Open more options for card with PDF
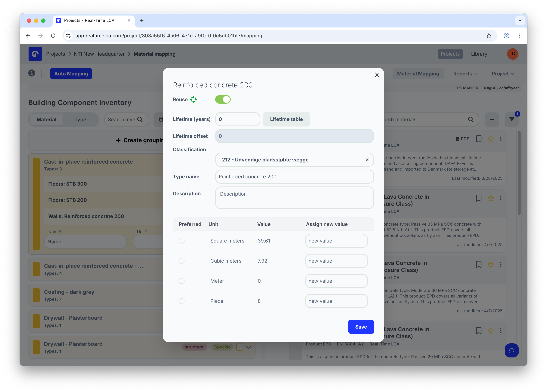The width and height of the screenshot is (547, 392). point(501,139)
